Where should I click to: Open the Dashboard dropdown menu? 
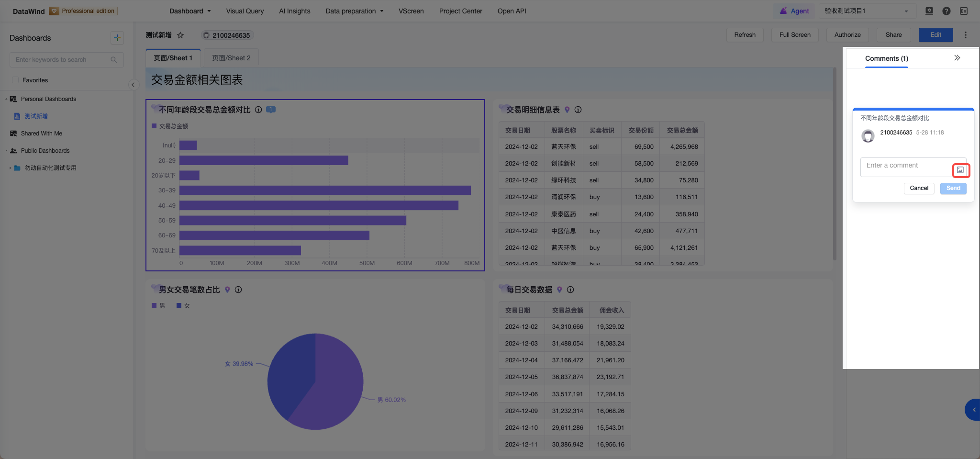click(x=190, y=11)
